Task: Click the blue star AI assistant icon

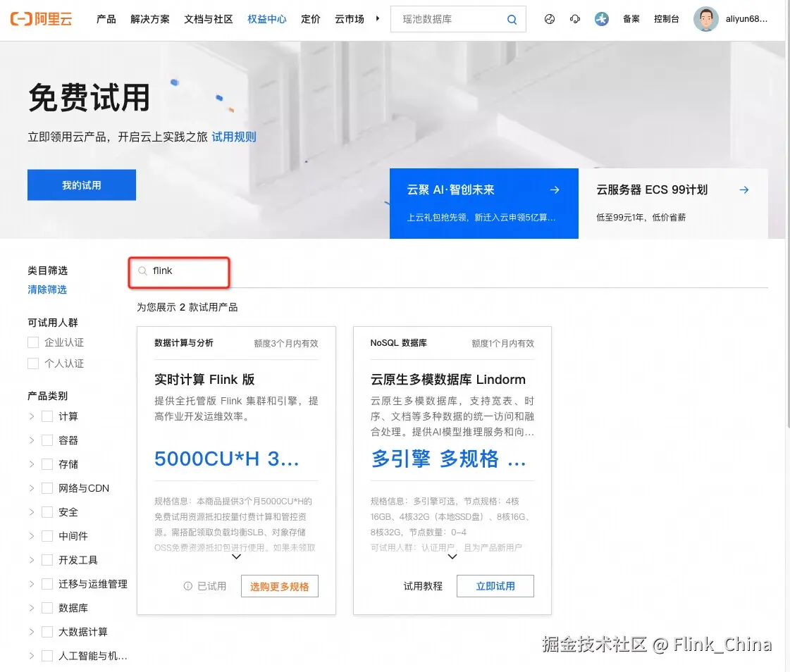Action: 601,19
